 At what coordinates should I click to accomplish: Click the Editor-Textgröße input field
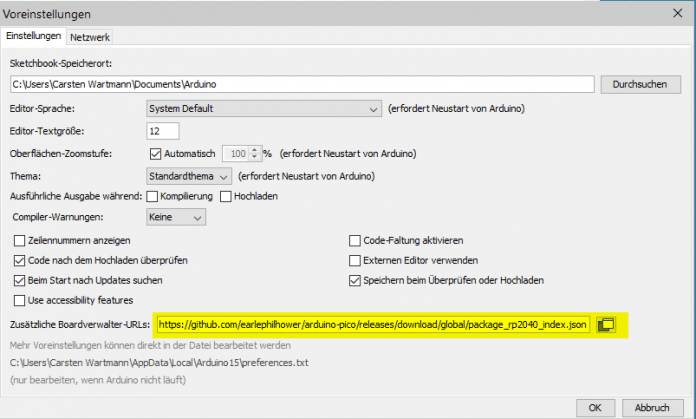(162, 131)
